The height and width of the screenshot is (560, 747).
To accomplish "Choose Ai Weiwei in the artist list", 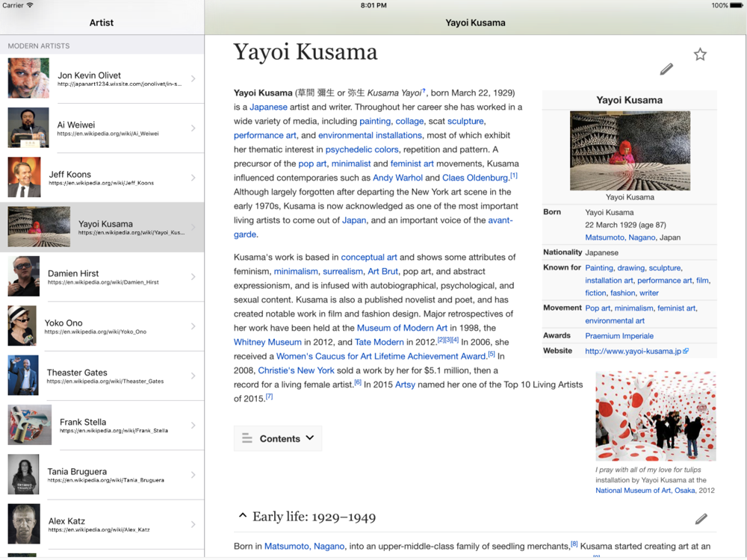I will [102, 128].
